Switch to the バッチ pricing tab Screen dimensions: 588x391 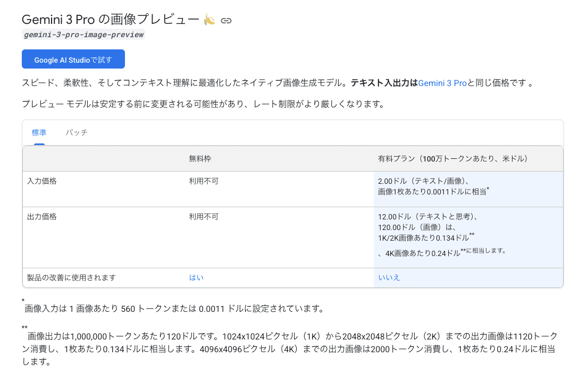point(77,133)
